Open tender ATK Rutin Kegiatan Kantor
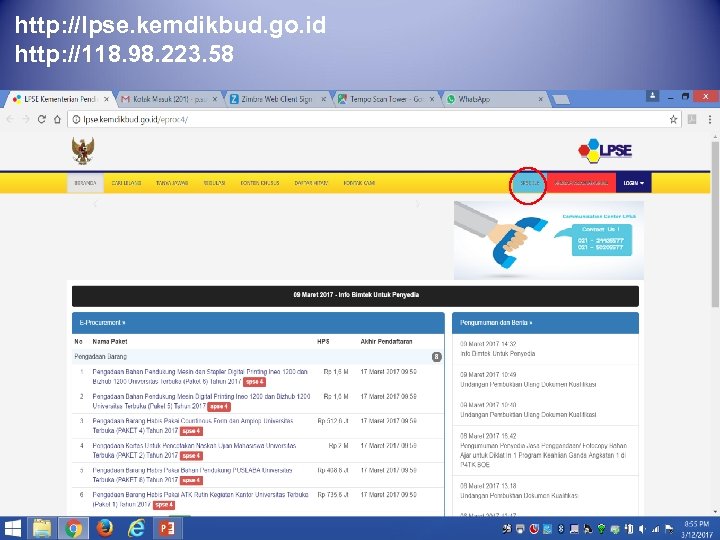 tap(200, 500)
